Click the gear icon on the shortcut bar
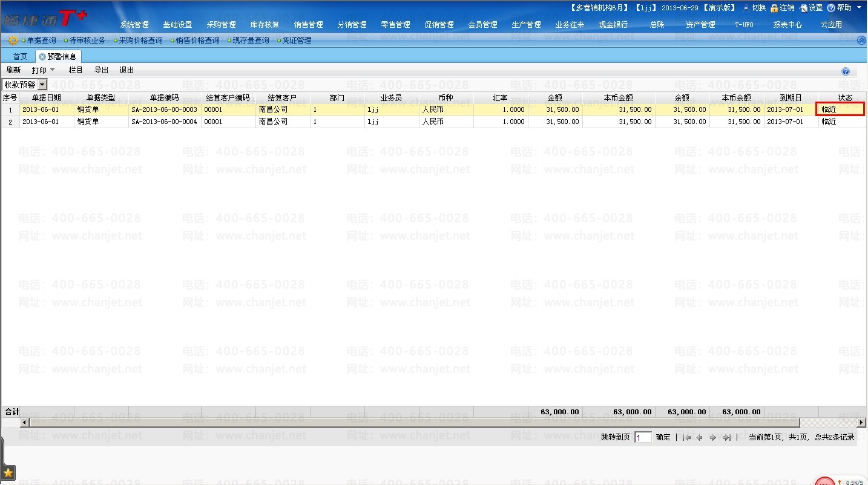 click(x=13, y=41)
